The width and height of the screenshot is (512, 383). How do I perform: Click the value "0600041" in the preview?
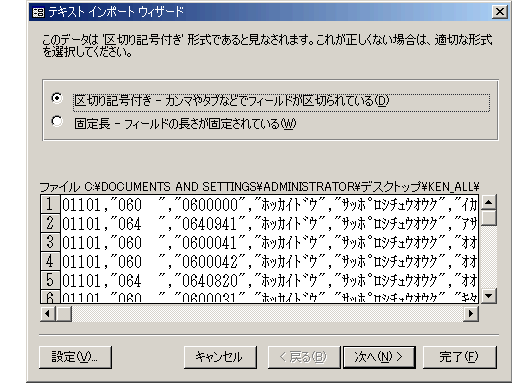point(210,243)
